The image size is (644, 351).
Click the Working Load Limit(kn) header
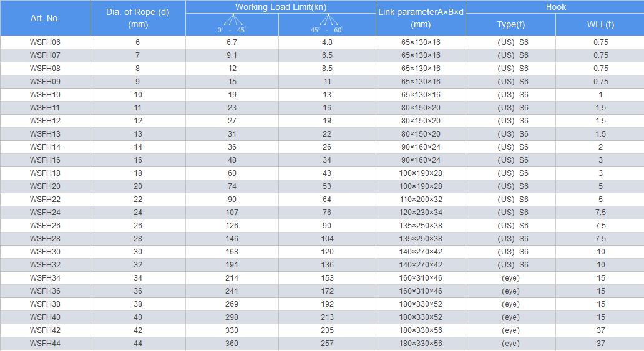click(x=280, y=7)
